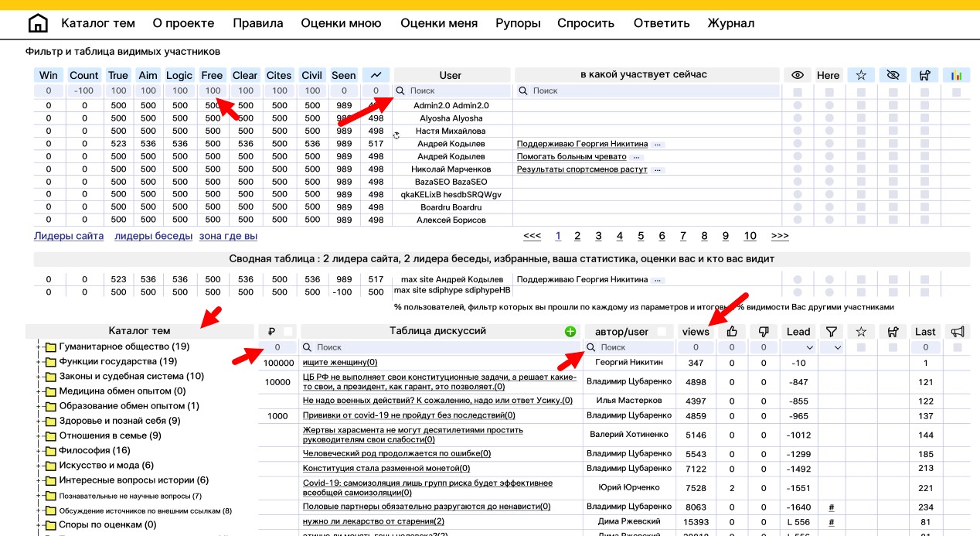Expand the Философия (16) folder in the catalog tree
980x536 pixels.
(x=38, y=450)
